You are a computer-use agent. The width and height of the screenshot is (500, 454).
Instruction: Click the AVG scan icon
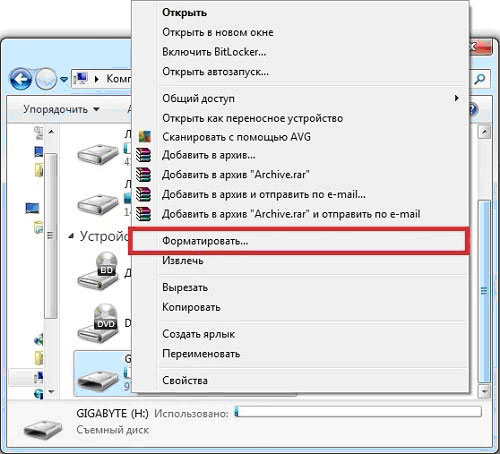[145, 137]
